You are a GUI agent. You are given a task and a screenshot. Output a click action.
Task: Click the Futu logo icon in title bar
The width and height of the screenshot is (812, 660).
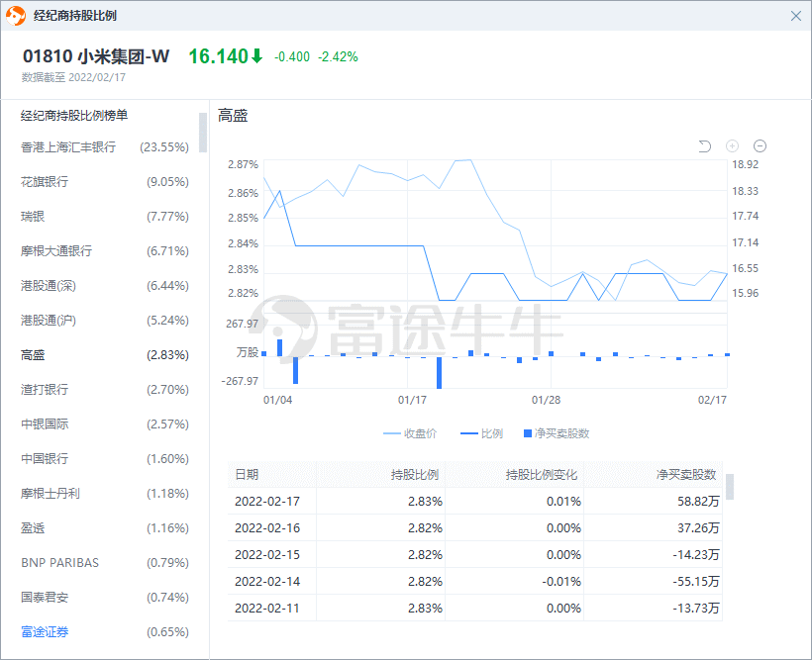point(15,16)
